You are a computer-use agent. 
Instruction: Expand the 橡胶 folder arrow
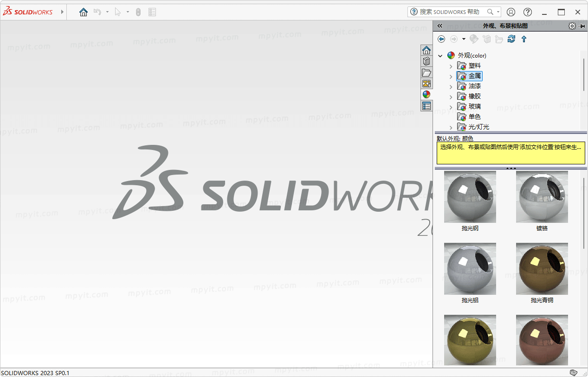click(x=451, y=97)
